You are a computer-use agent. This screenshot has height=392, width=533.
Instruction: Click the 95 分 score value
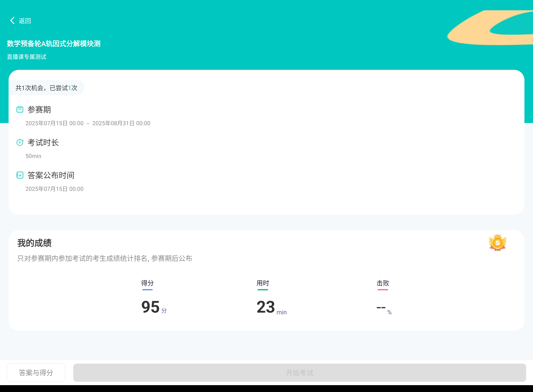coord(154,307)
